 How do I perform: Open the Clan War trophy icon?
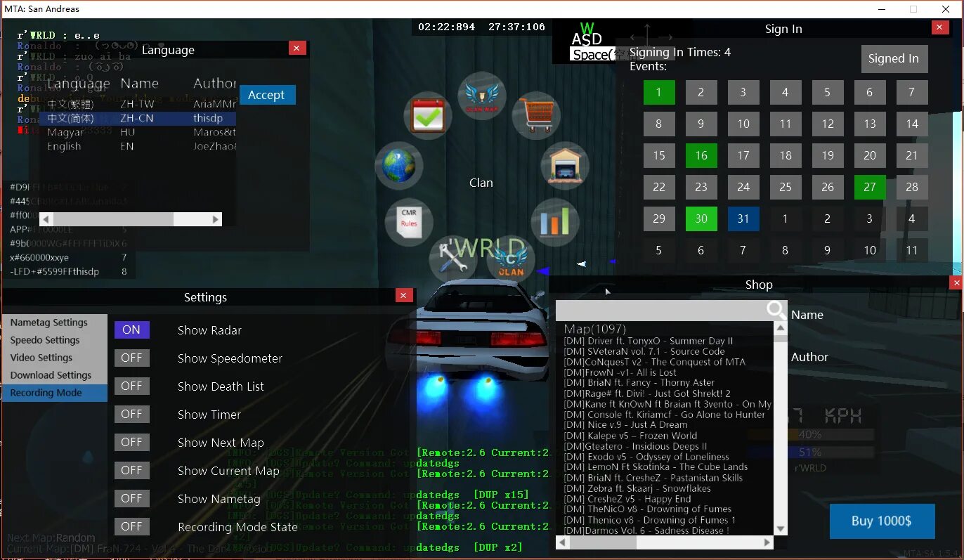[x=481, y=96]
